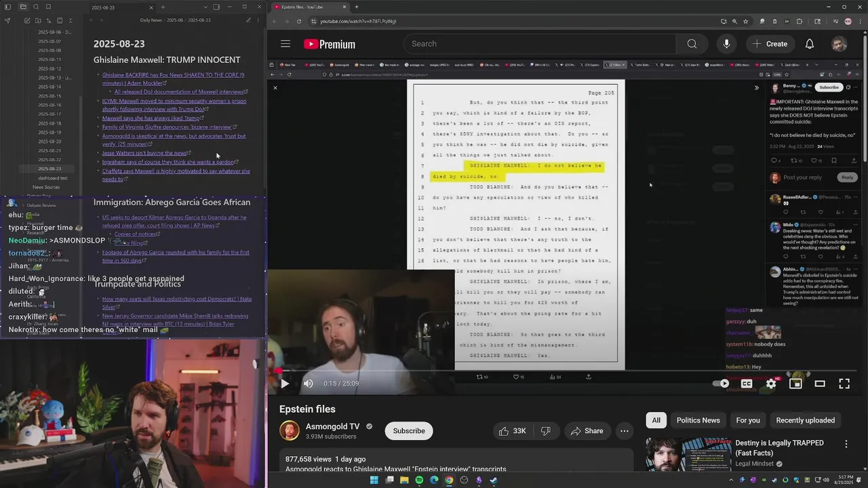Dislike the Epstein files video
868x488 pixels.
[x=545, y=431]
